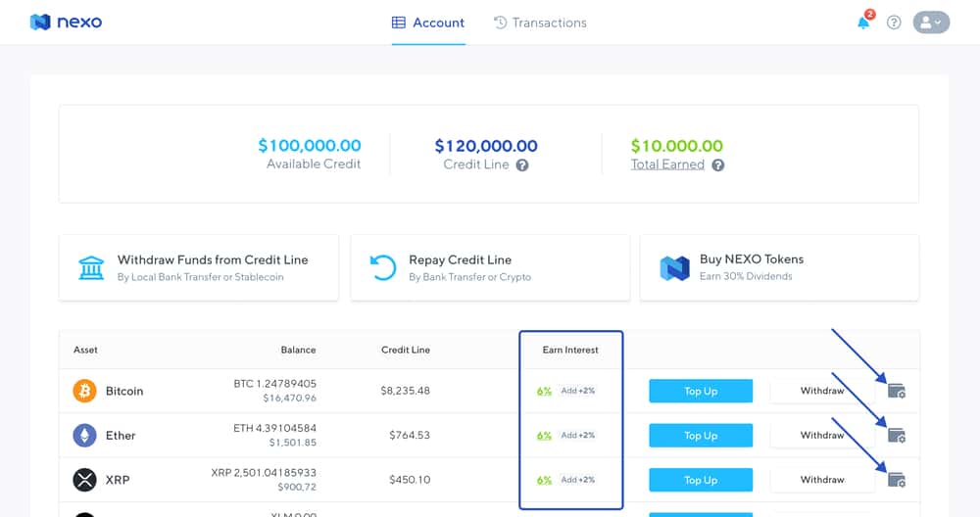Viewport: 980px width, 517px height.
Task: Click Add +2% in Bitcoin row
Action: point(577,391)
